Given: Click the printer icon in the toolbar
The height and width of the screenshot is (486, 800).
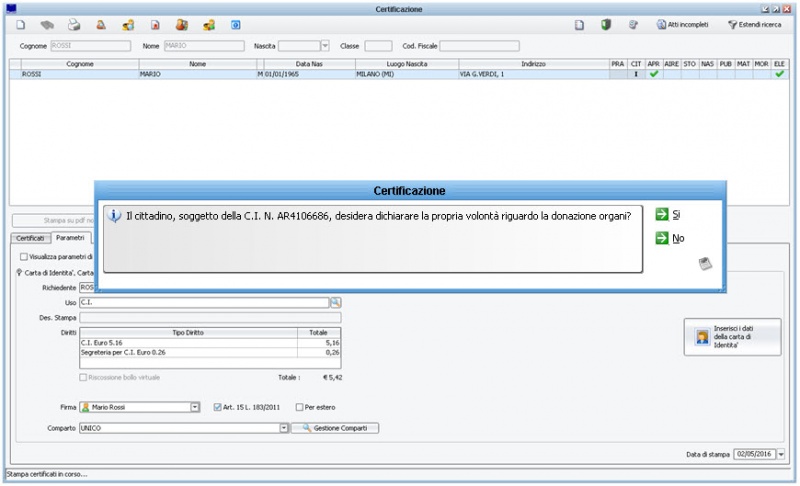Looking at the screenshot, I should point(74,24).
